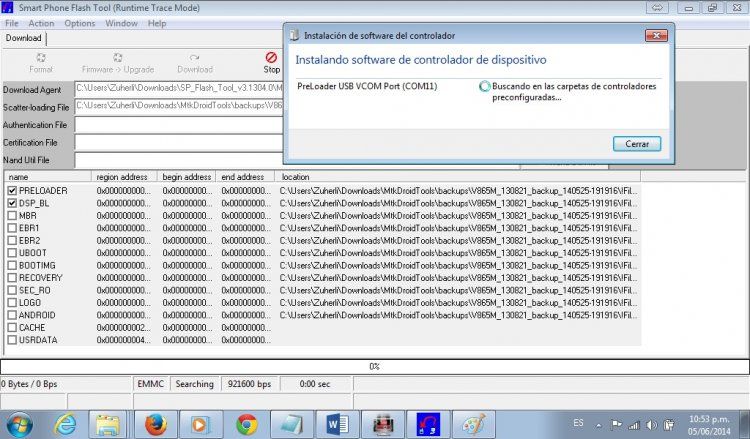750x439 pixels.
Task: Check the RECOVERY checkbox
Action: (12, 277)
